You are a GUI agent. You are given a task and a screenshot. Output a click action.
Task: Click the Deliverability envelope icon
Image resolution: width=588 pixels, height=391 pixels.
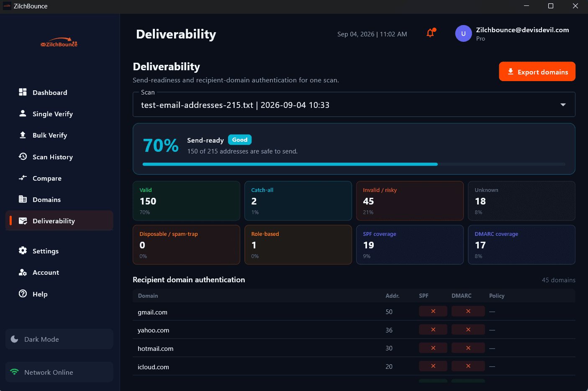[x=23, y=221]
